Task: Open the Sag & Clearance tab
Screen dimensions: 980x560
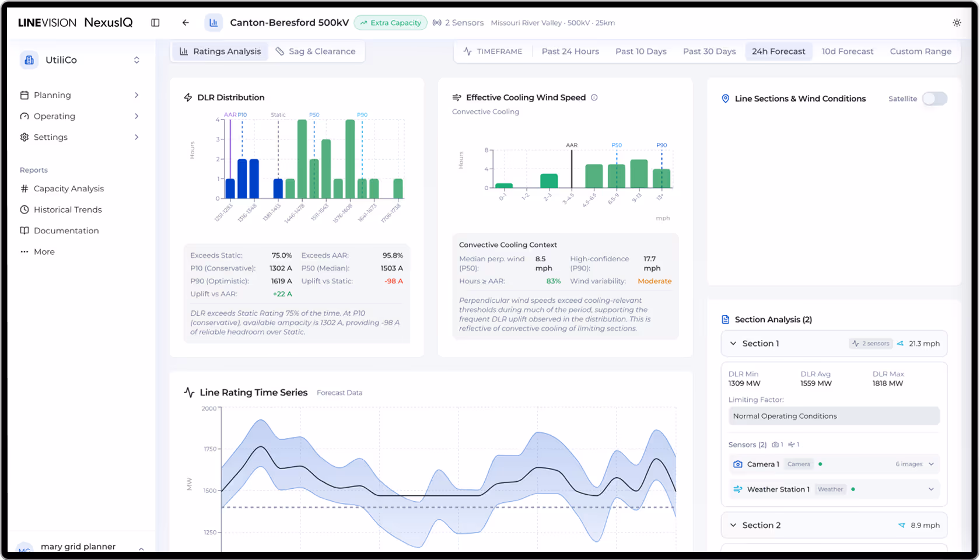Action: point(316,51)
